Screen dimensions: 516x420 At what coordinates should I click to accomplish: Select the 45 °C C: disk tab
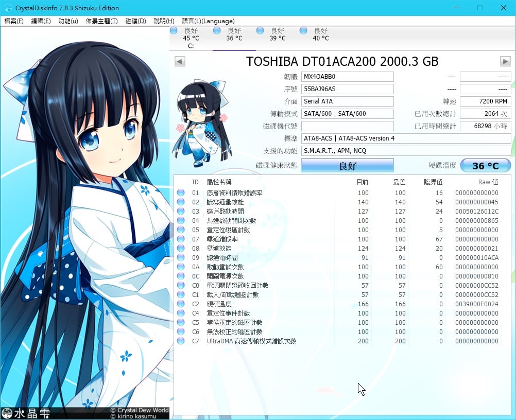pos(191,38)
